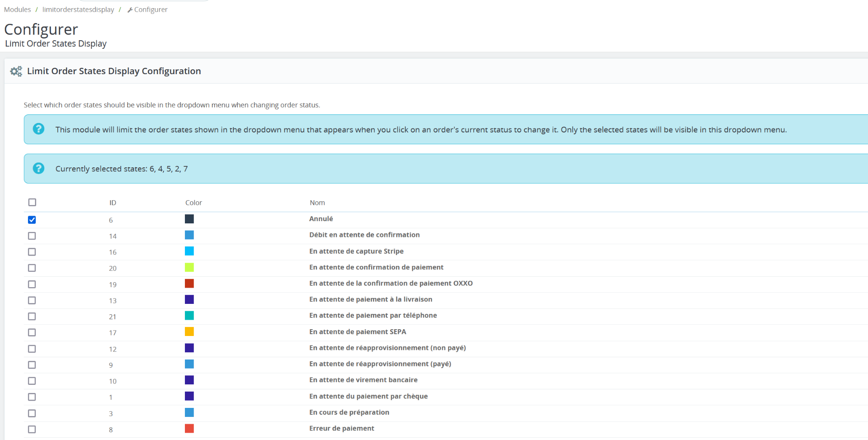Click the gears icon beside Configuration heading

pyautogui.click(x=16, y=71)
